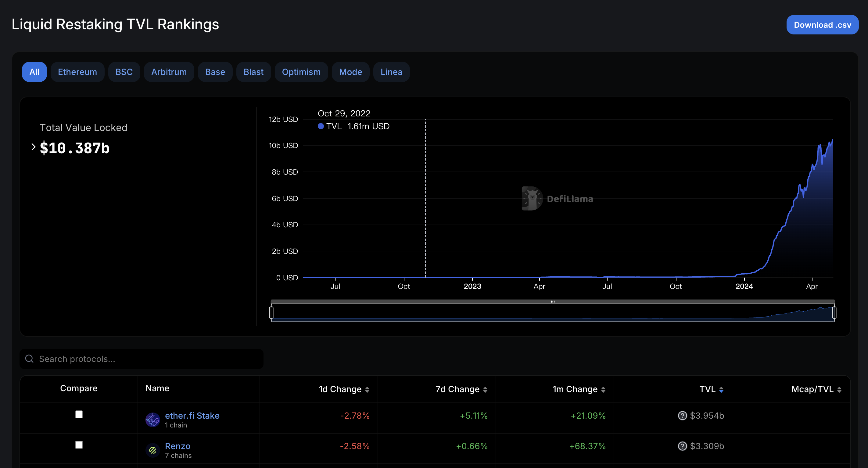Filter rankings by Optimism chain
Screen dimensions: 868x468
[301, 72]
